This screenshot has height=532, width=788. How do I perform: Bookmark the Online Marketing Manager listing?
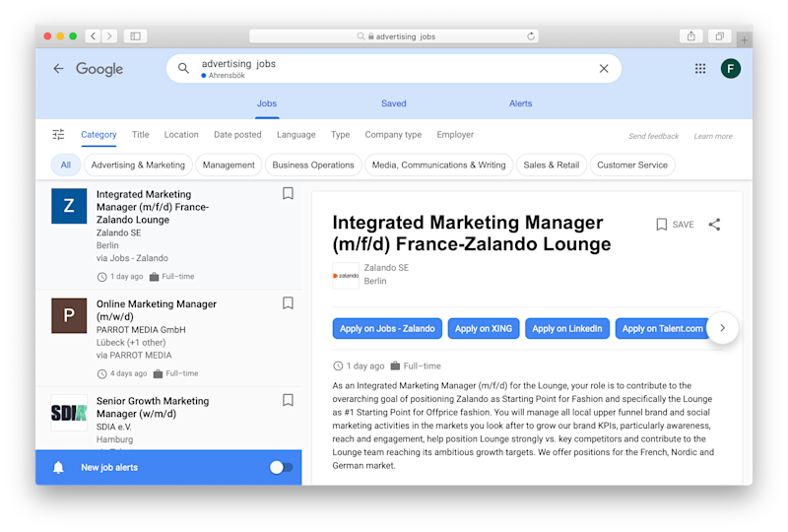(x=288, y=303)
